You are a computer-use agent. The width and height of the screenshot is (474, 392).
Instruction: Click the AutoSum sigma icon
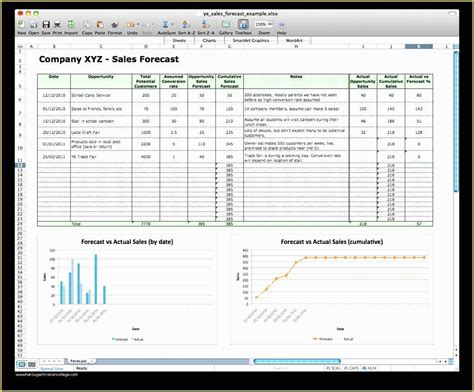[x=165, y=24]
